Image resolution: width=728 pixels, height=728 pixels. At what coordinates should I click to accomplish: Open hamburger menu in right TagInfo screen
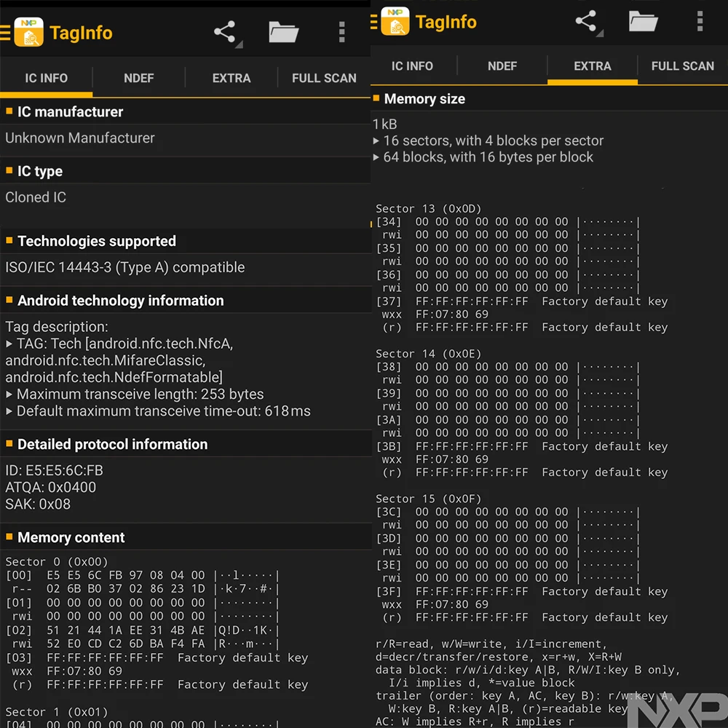373,22
